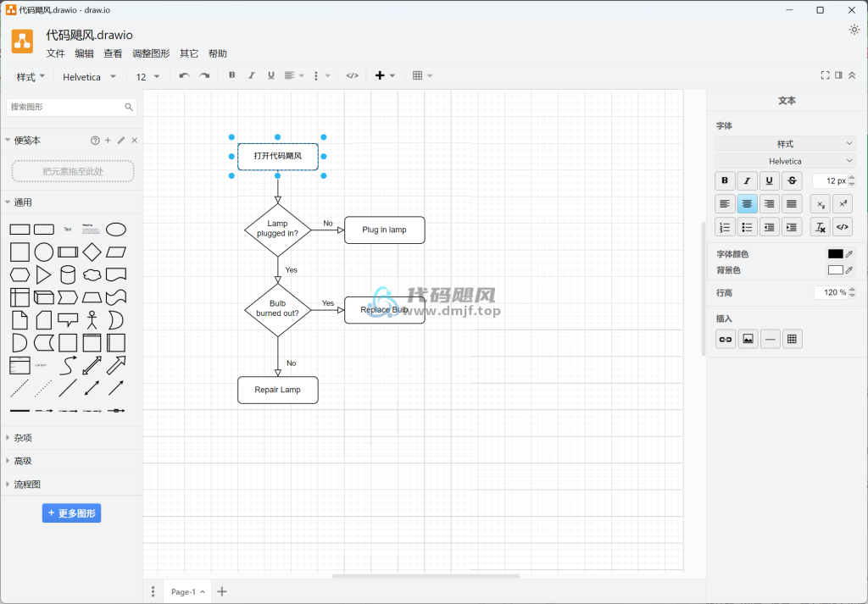
Task: Open the 文件 menu
Action: coord(55,53)
